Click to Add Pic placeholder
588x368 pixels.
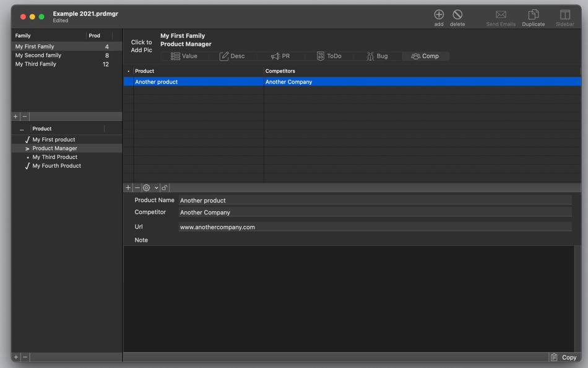tap(141, 46)
